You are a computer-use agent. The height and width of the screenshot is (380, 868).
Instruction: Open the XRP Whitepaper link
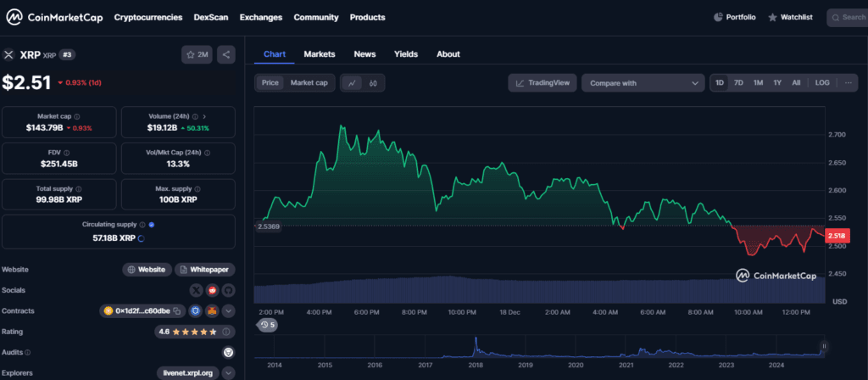pyautogui.click(x=205, y=270)
